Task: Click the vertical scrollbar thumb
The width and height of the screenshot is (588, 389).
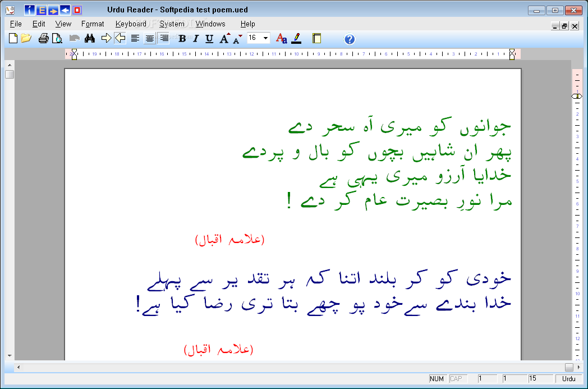Action: (x=10, y=74)
